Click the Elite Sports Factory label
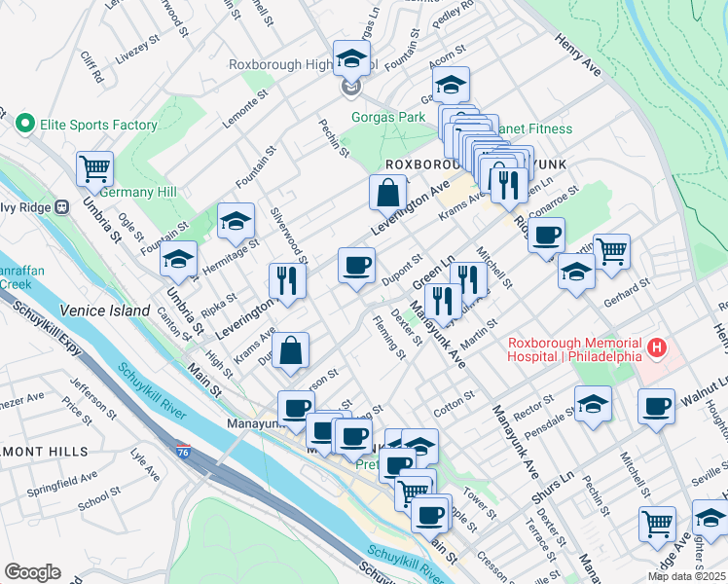 coord(99,125)
